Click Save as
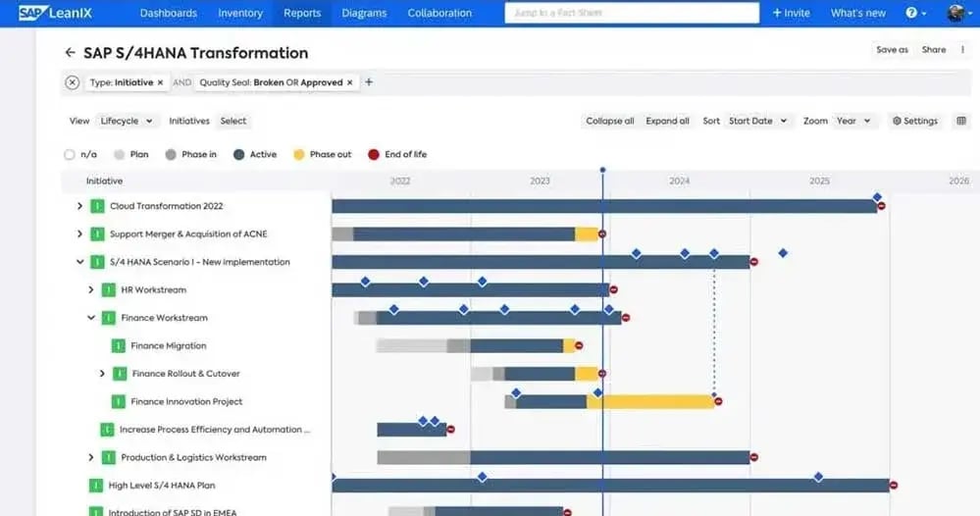The width and height of the screenshot is (980, 516). click(x=892, y=49)
